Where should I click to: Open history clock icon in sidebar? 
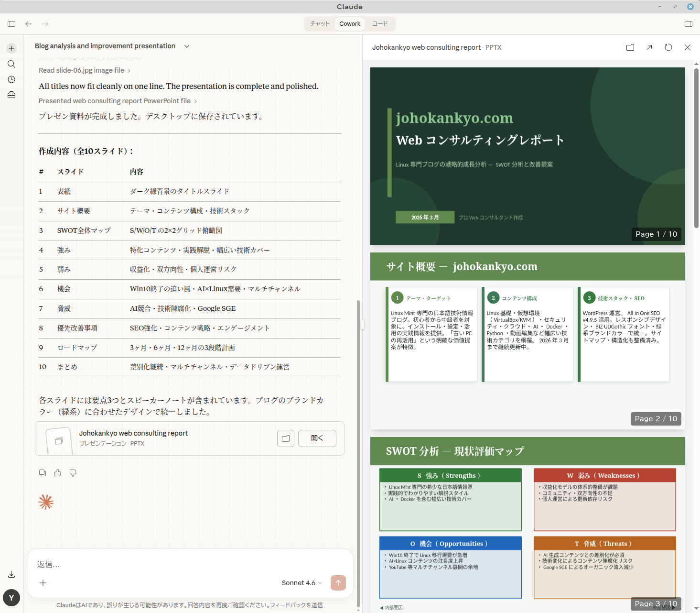[x=11, y=79]
